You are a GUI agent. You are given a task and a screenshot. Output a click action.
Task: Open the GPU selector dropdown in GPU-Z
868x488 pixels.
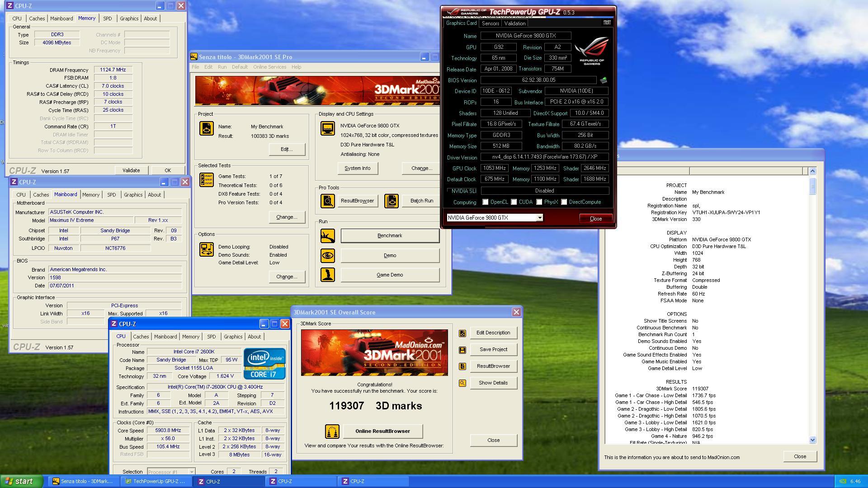click(539, 218)
